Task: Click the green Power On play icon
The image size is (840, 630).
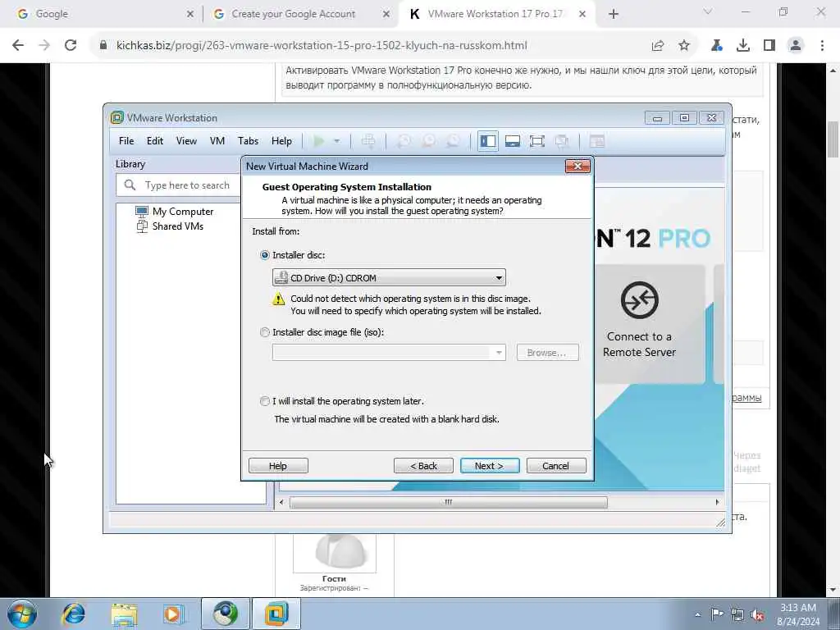Action: tap(319, 141)
